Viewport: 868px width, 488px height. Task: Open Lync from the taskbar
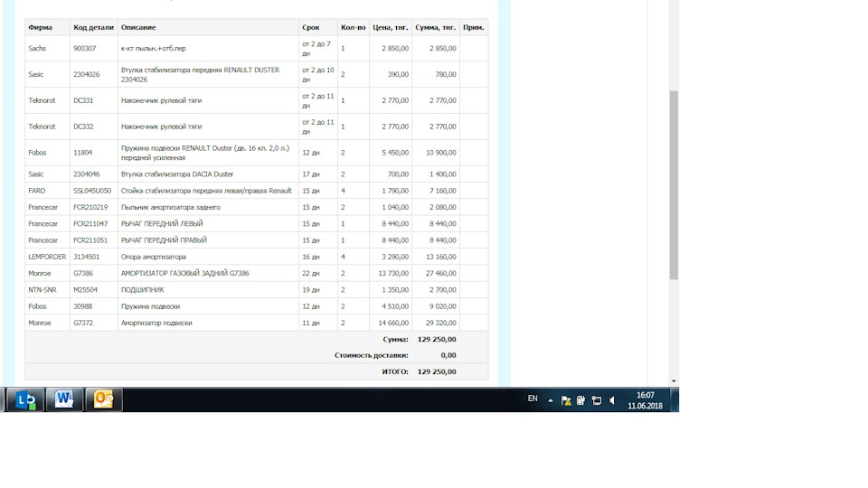click(x=25, y=399)
